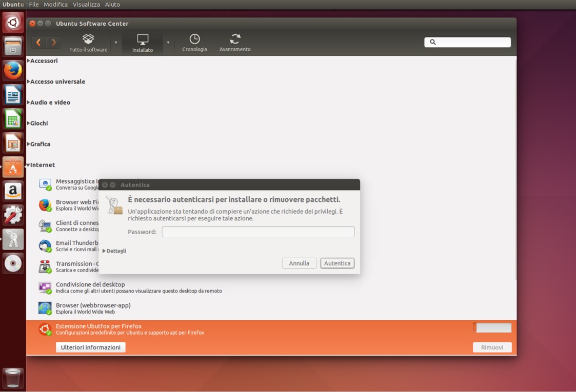Viewport: 576px width, 392px height.
Task: Open the Cronologia history view
Action: 195,44
